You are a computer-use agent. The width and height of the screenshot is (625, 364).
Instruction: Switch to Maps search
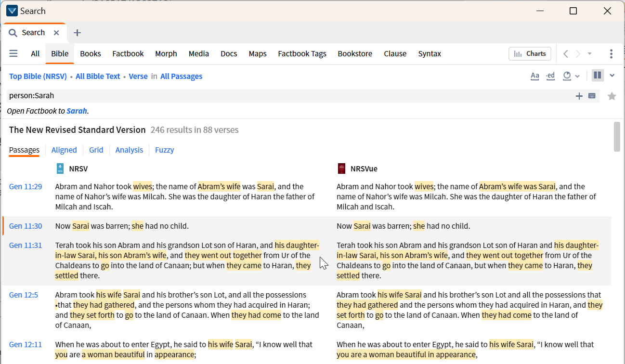(258, 53)
